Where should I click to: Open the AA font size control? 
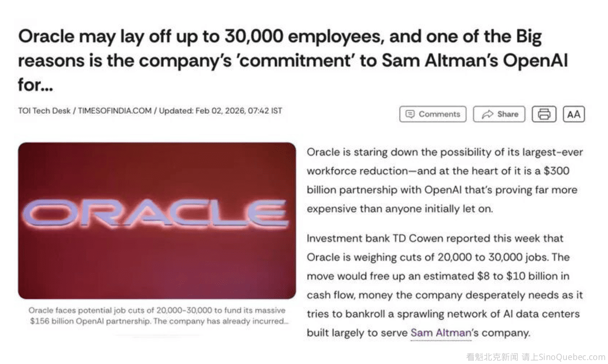coord(573,114)
